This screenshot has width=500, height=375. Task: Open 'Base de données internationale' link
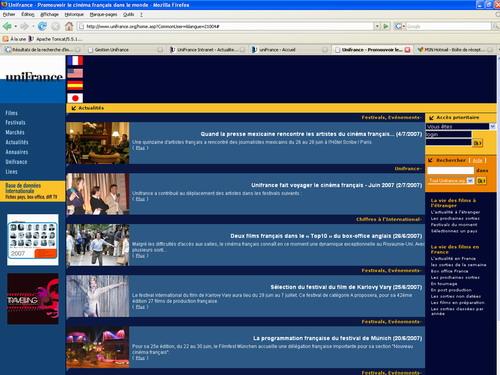click(23, 188)
